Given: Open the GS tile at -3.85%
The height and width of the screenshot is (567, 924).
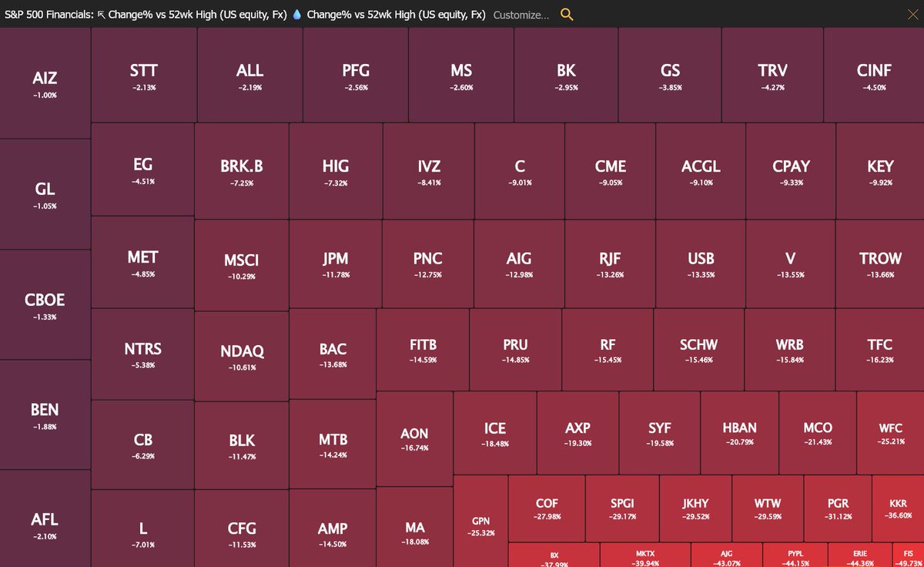Looking at the screenshot, I should click(671, 76).
